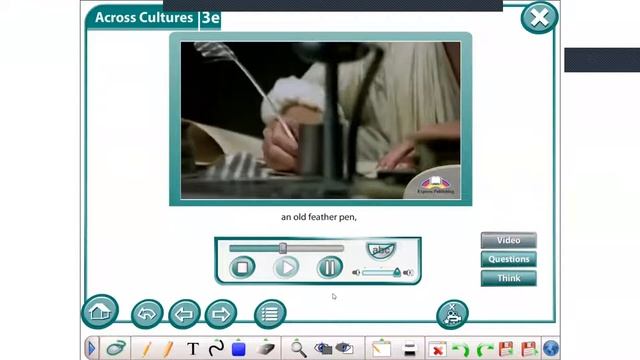Click the low volume speaker icon

(356, 273)
